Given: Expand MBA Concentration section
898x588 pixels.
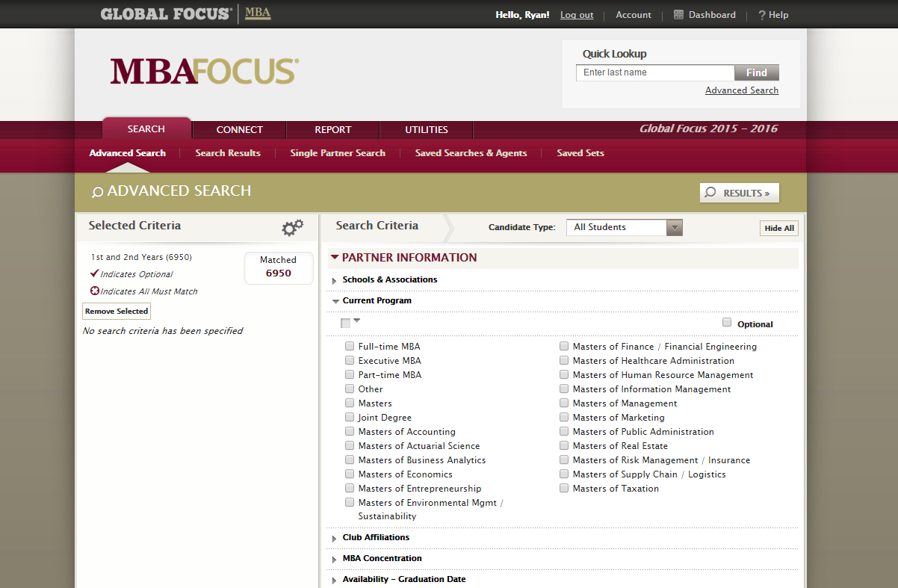Looking at the screenshot, I should (x=335, y=559).
